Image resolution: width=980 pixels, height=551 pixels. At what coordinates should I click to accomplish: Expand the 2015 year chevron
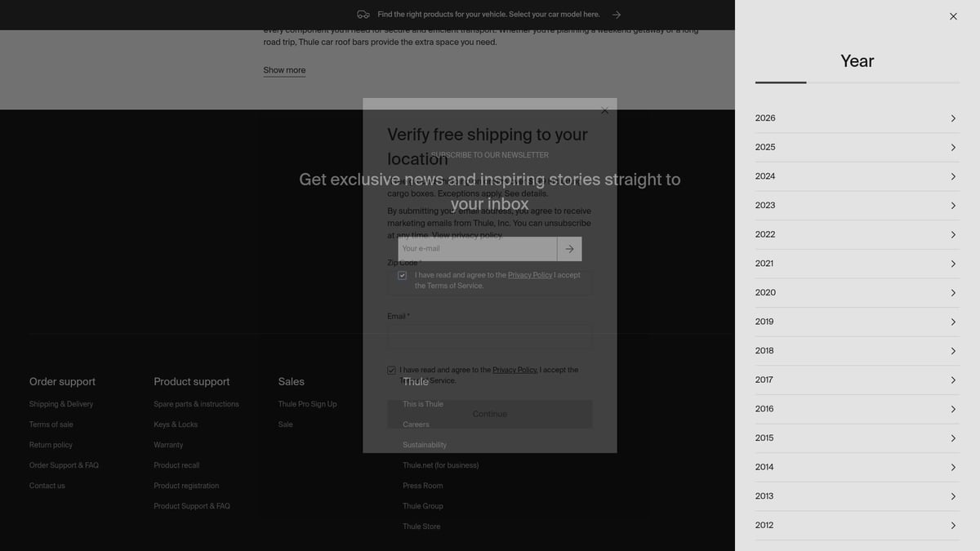[953, 438]
